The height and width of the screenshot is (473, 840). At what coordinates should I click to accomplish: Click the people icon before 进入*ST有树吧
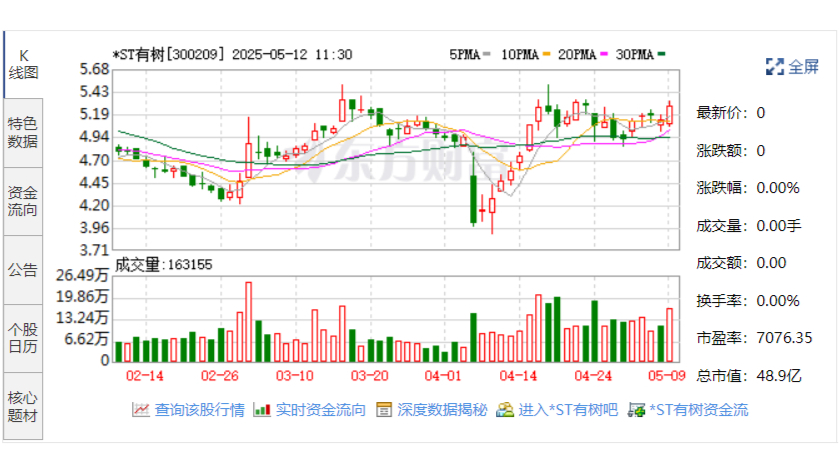505,409
